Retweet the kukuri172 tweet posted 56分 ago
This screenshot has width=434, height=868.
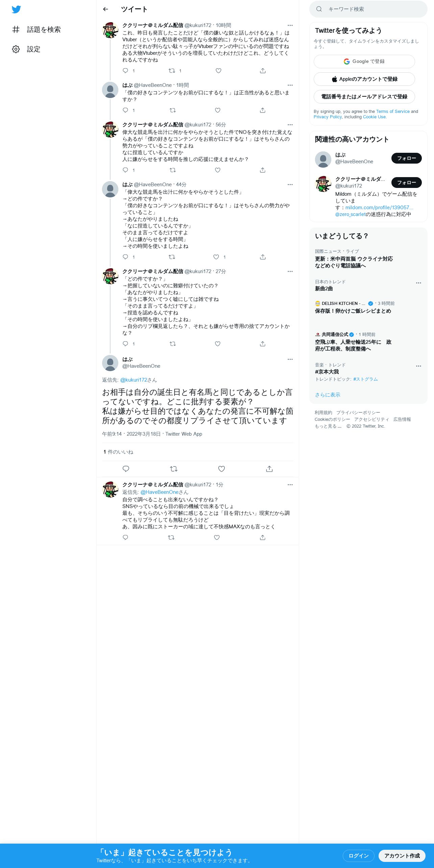173,170
